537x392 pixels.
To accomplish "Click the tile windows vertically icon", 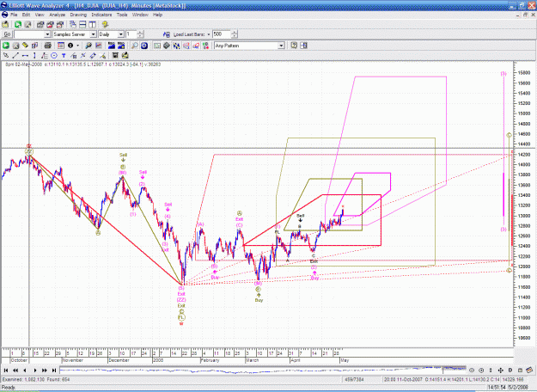I will click(93, 24).
